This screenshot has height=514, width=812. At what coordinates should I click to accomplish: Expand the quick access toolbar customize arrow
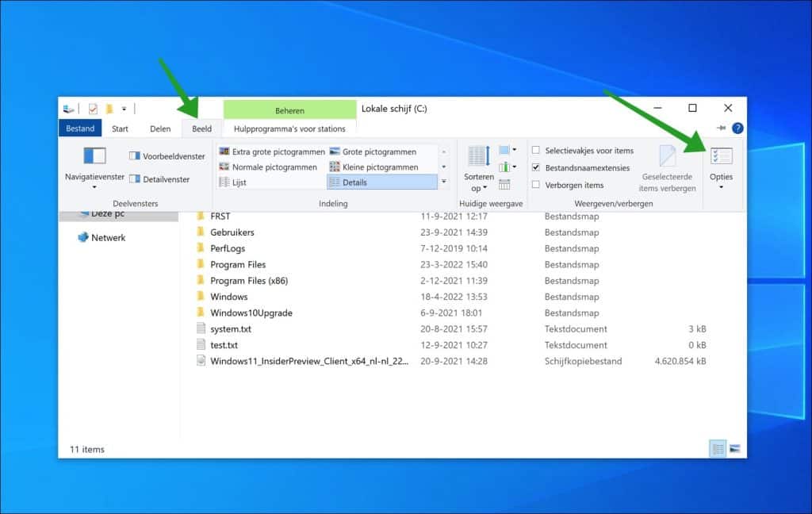point(124,109)
